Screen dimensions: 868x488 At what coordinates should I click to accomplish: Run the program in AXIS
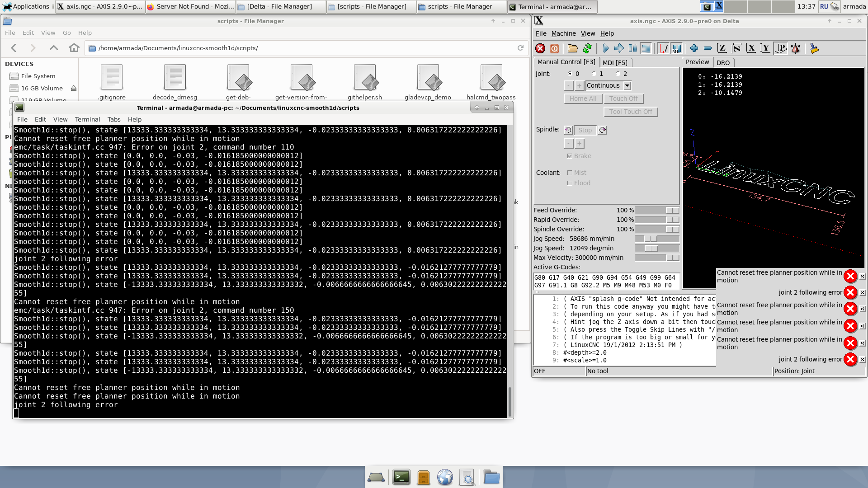[x=605, y=48]
